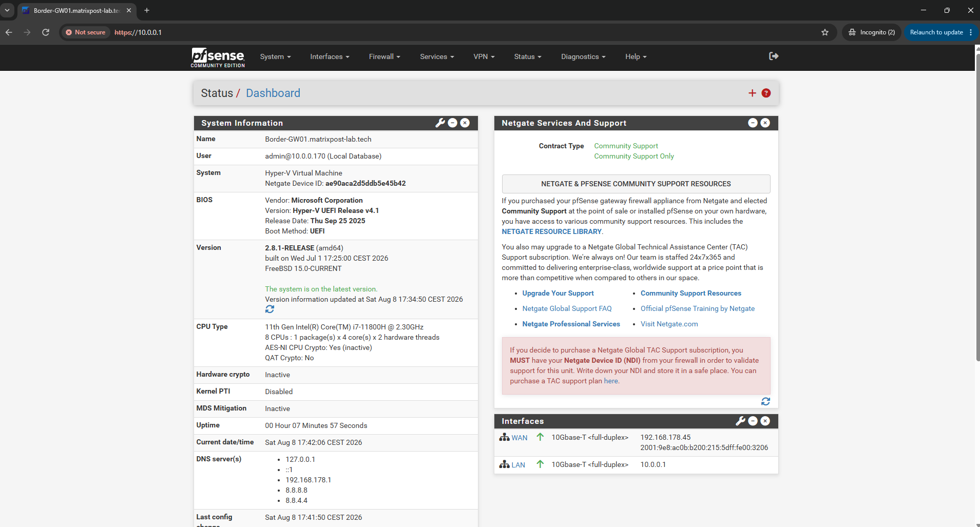Click the Not secure site warning badge
The width and height of the screenshot is (980, 527).
click(x=86, y=32)
